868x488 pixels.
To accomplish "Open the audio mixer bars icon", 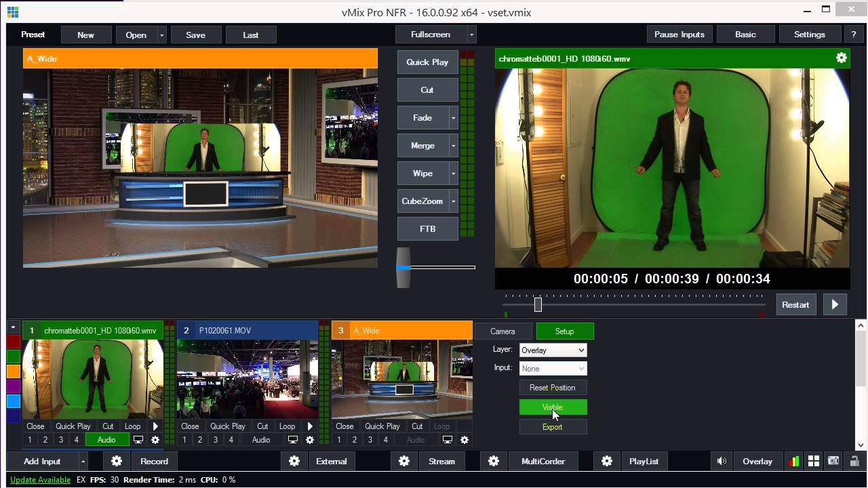I will click(793, 461).
